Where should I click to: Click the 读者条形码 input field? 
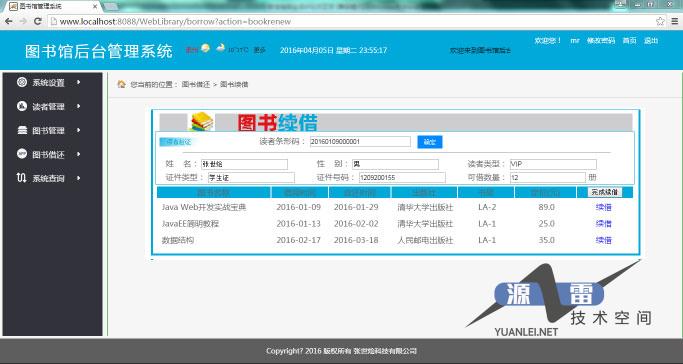click(x=360, y=142)
